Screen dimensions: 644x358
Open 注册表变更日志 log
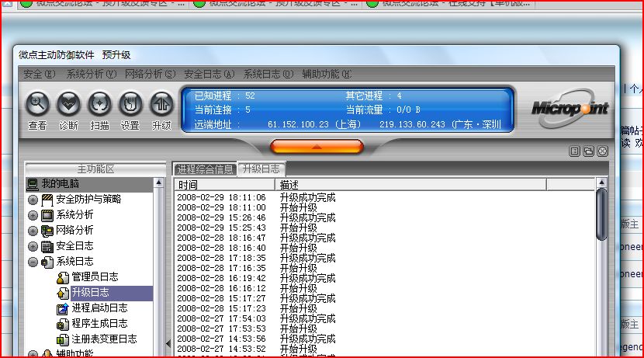coord(104,339)
